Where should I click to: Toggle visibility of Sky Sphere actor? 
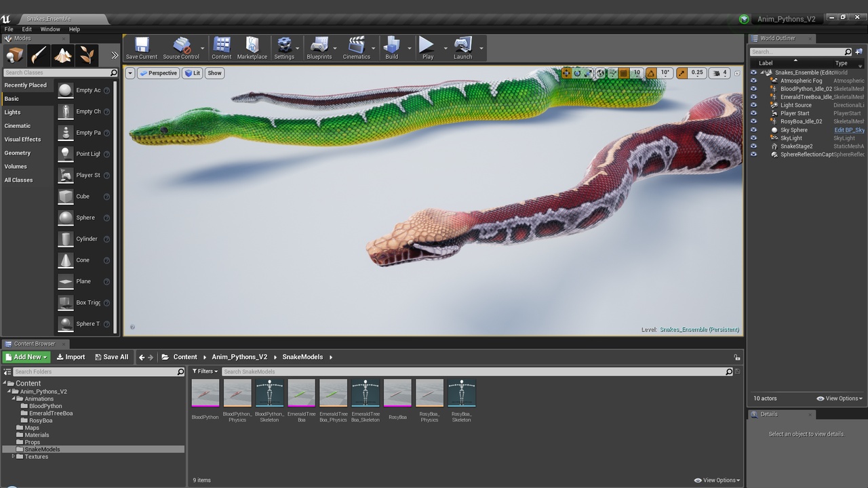[x=753, y=130]
